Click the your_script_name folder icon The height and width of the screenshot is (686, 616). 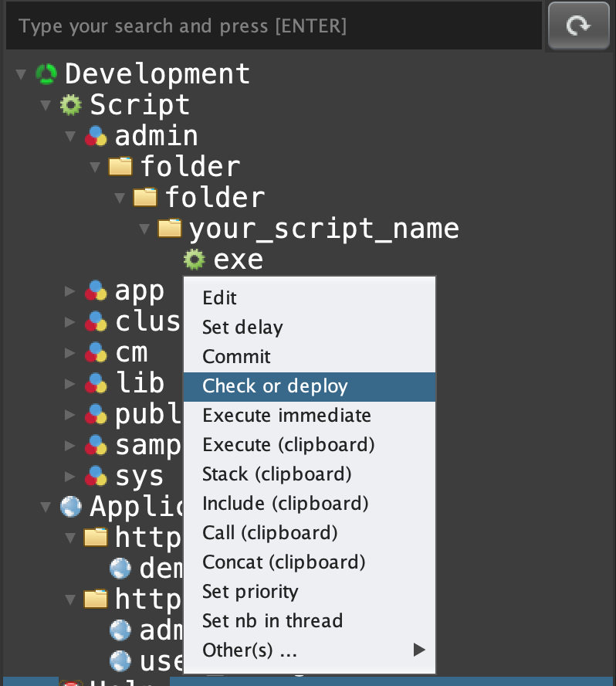[170, 229]
